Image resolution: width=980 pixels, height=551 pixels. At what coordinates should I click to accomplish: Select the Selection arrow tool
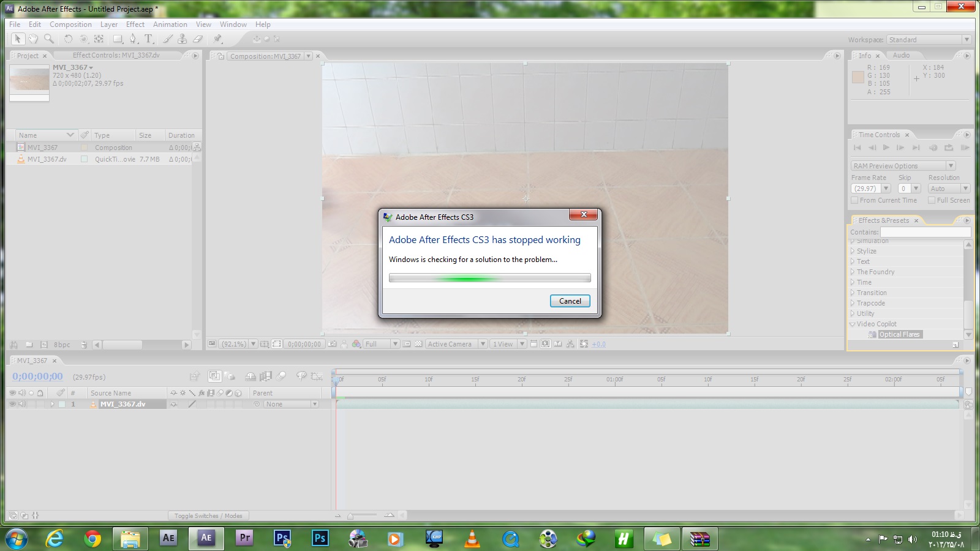(18, 39)
